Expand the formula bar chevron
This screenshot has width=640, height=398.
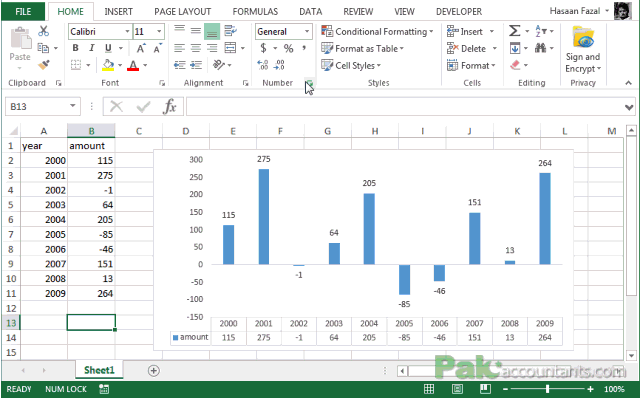[629, 107]
